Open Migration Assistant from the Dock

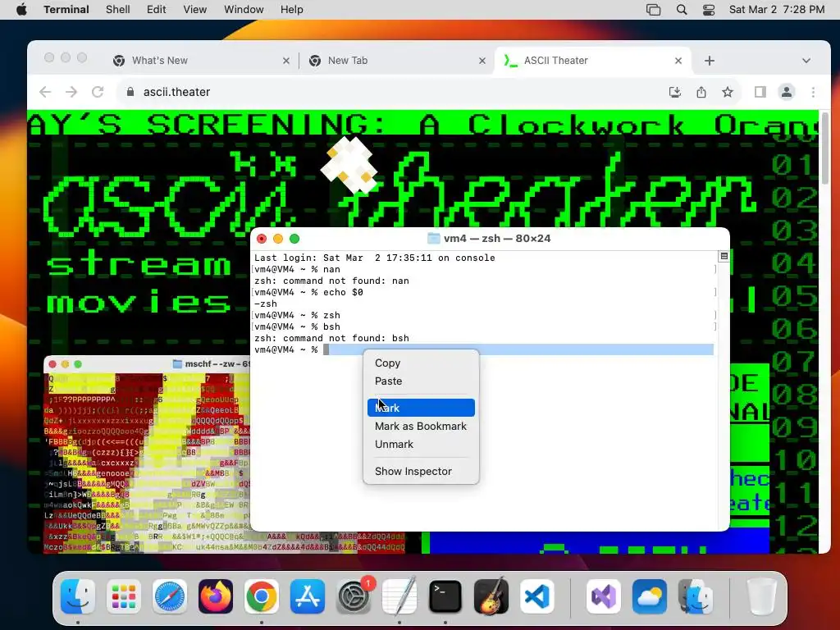[696, 596]
